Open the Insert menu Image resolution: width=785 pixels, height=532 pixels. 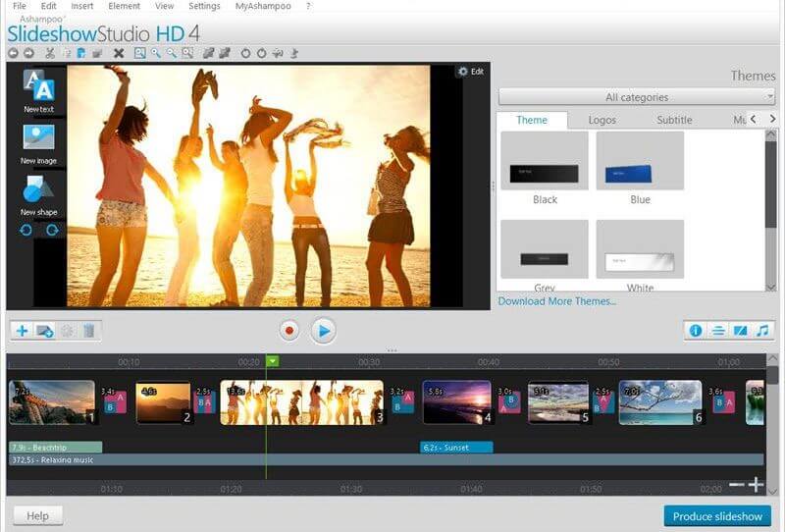[x=82, y=6]
